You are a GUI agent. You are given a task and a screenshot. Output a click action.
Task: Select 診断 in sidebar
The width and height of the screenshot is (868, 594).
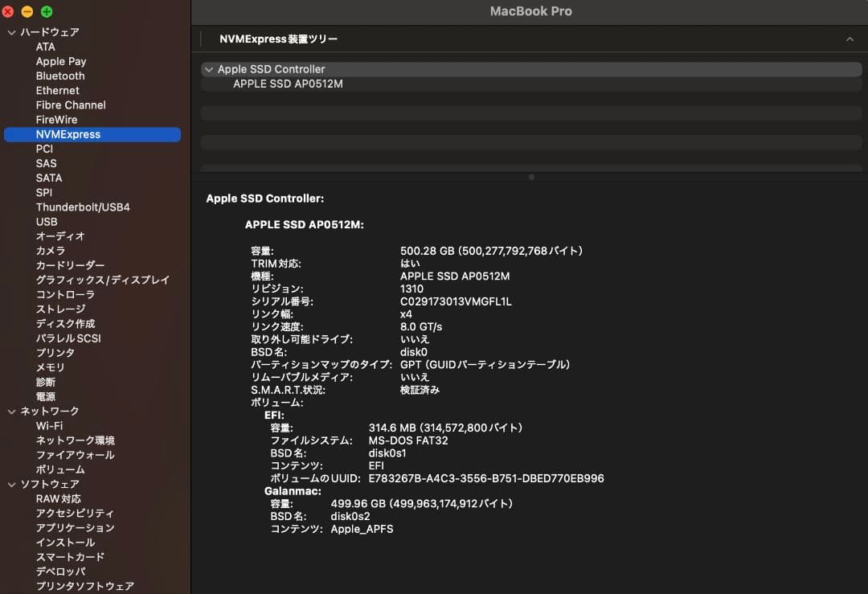pos(45,382)
